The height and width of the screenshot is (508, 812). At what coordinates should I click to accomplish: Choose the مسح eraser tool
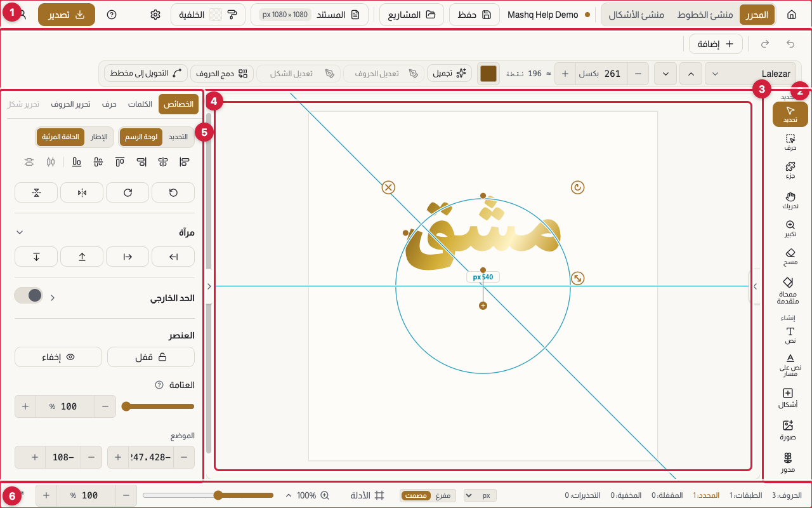tap(790, 257)
